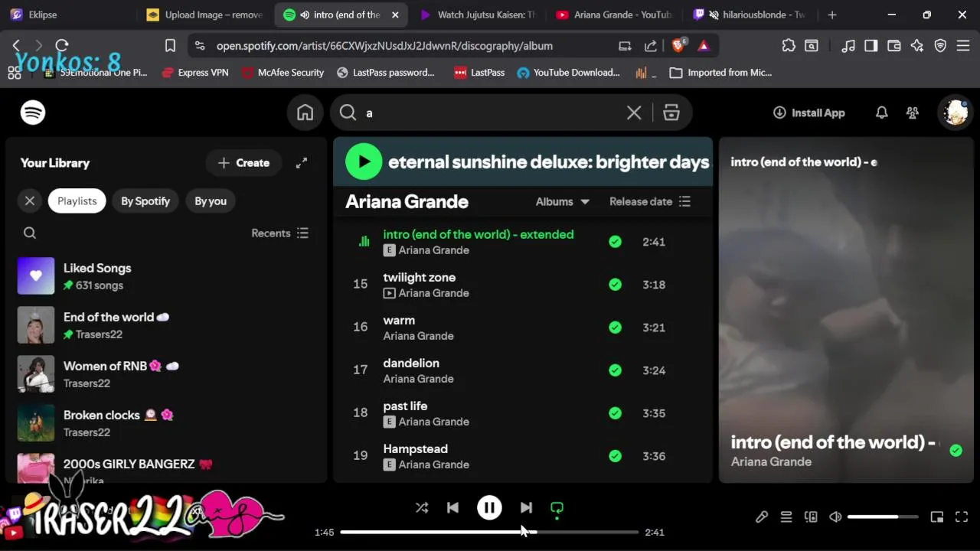
Task: Open the lyrics microphone icon
Action: point(762,517)
